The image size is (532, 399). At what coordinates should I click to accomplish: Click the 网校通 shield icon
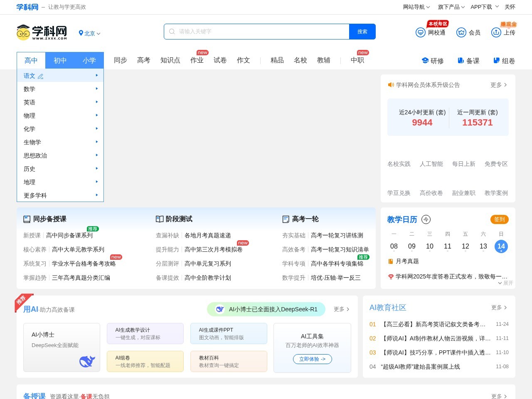tap(420, 32)
